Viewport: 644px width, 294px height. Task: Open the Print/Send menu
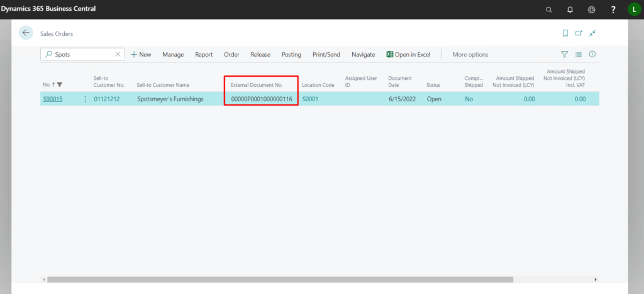tap(326, 54)
